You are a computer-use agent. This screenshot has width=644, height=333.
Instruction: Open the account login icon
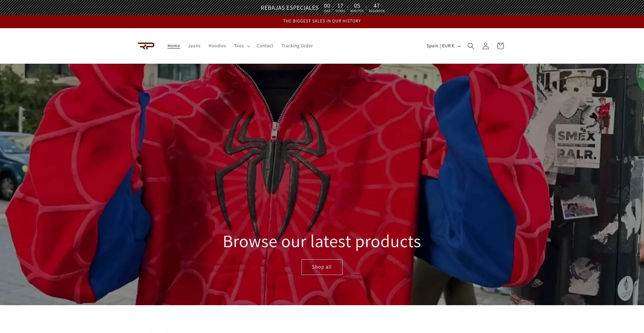(485, 46)
